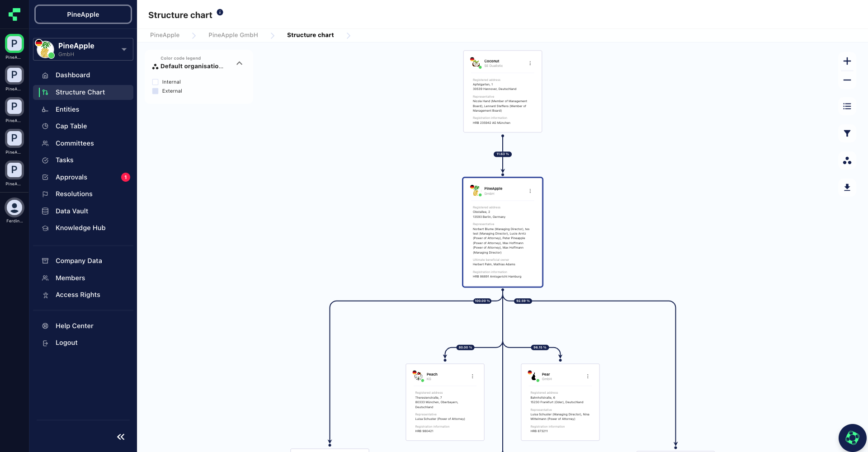The image size is (868, 452).
Task: Enable the Internal color code checkbox
Action: [x=155, y=82]
